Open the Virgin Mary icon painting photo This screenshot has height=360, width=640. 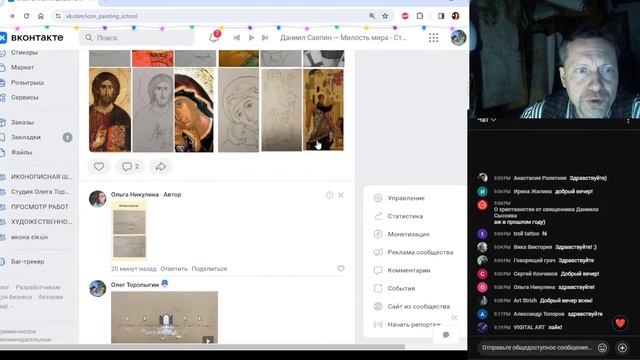(194, 110)
